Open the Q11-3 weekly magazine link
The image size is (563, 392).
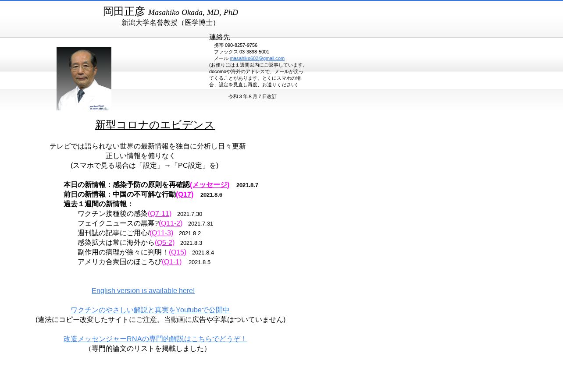(x=161, y=233)
